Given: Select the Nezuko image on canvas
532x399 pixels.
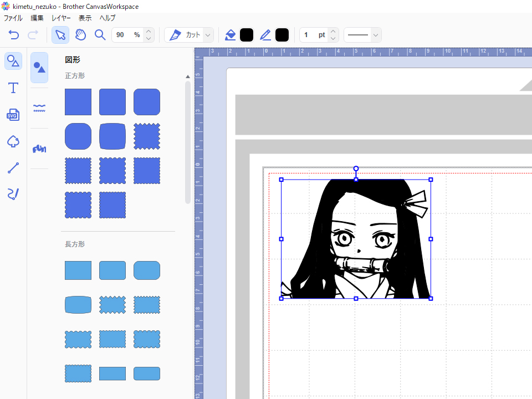Looking at the screenshot, I should click(x=356, y=239).
